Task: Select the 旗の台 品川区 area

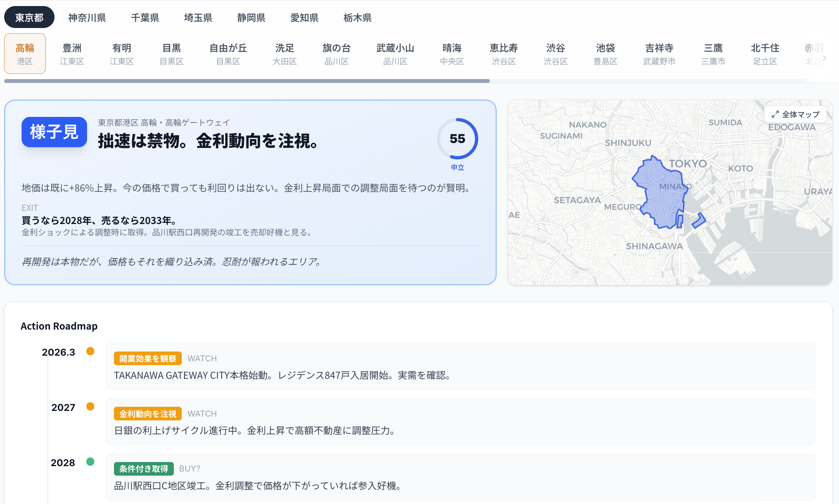Action: (x=337, y=54)
